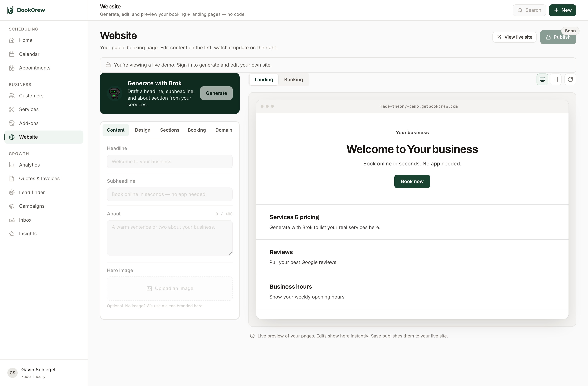This screenshot has width=588, height=386.
Task: Click the GS user avatar
Action: pos(12,373)
